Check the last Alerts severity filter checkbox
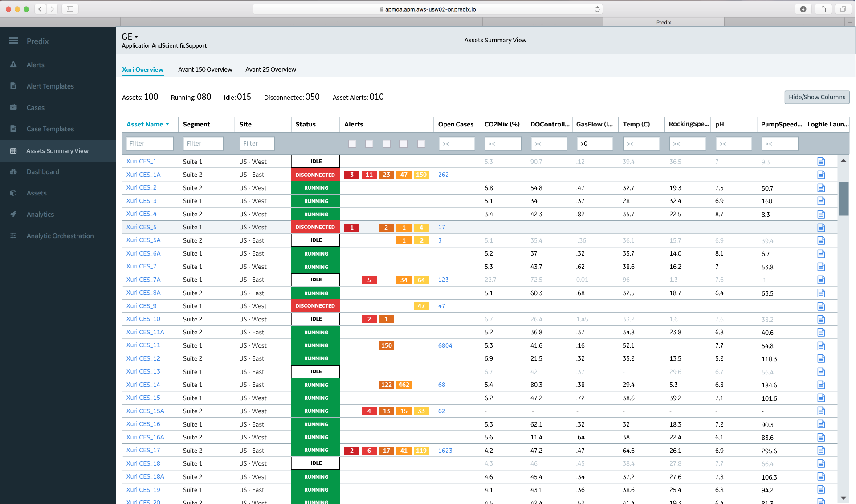This screenshot has width=856, height=504. coord(421,143)
